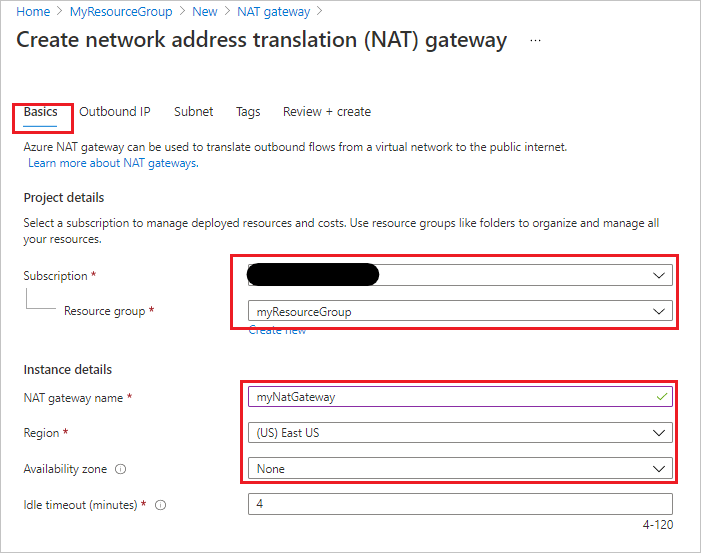Navigate to Home in the breadcrumb

(x=33, y=12)
